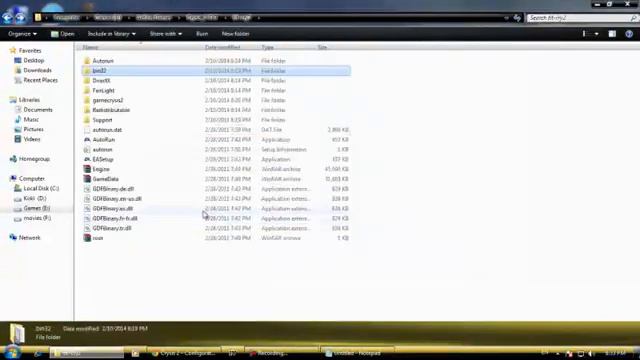Click the Forward navigation arrow
The image size is (640, 360).
[20, 18]
